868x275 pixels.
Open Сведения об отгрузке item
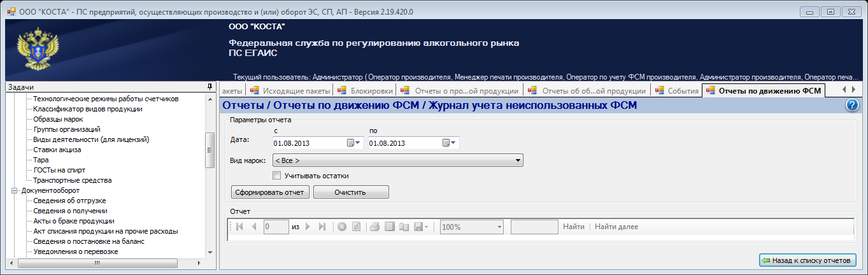coord(69,201)
